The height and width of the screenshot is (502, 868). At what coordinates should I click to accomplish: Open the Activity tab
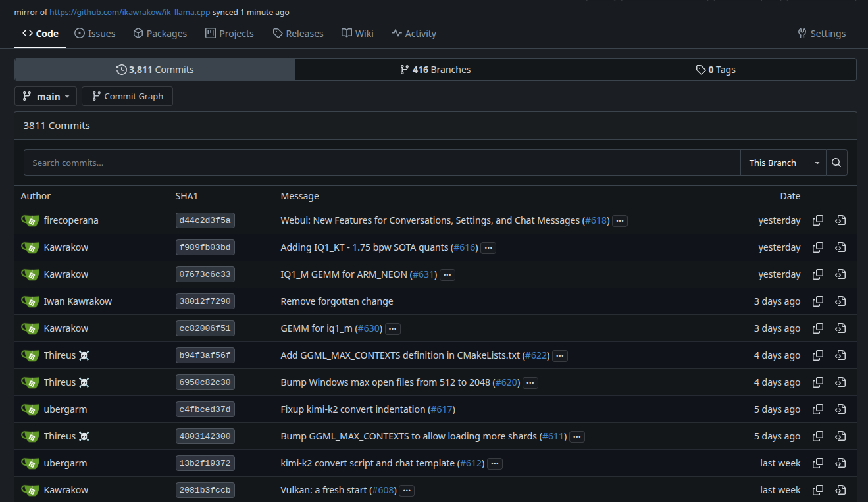[x=414, y=34]
